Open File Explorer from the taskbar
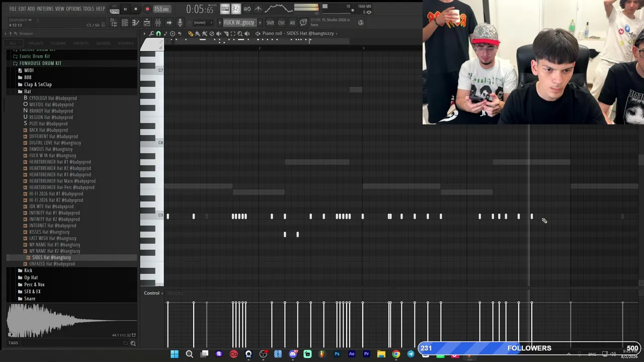Viewport: 644px width, 362px height. (x=381, y=354)
